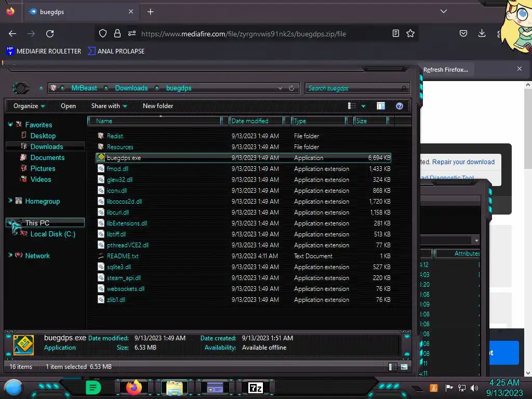Image resolution: width=532 pixels, height=399 pixels.
Task: Open view options dropdown arrow
Action: point(363,106)
